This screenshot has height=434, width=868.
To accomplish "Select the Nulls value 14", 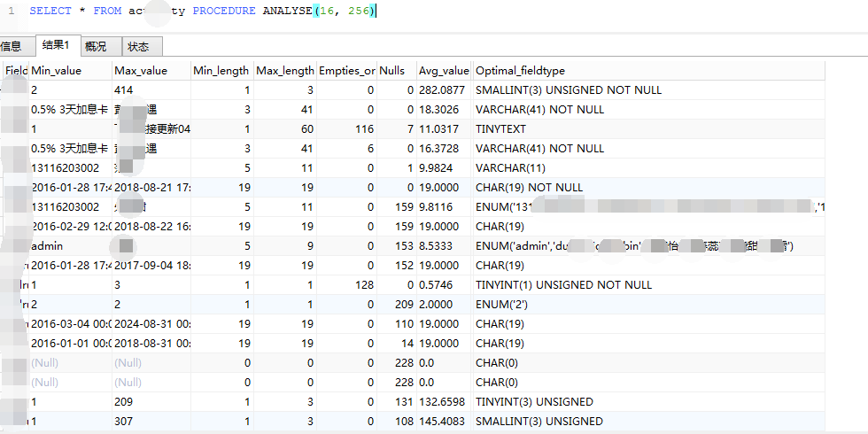I will (x=397, y=344).
